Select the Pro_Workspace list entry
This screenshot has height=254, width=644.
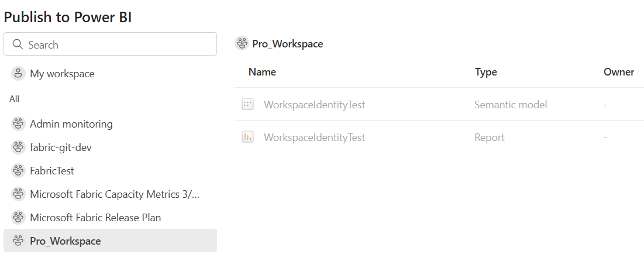pyautogui.click(x=65, y=241)
